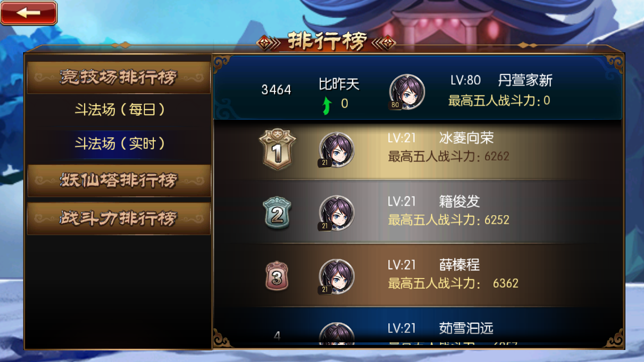Expand the 战斗力排行榜 category
644x362 pixels.
pos(119,219)
